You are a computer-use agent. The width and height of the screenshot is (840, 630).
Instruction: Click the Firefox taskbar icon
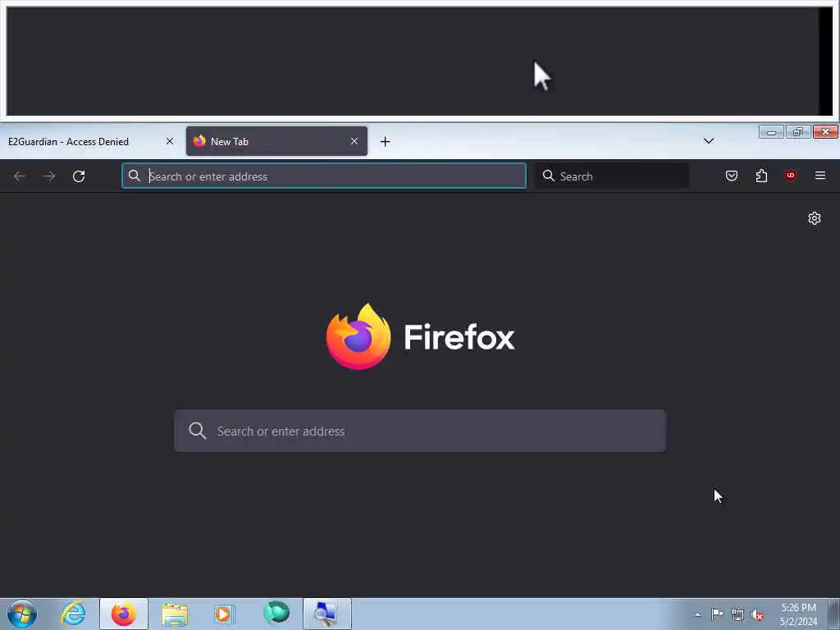pyautogui.click(x=124, y=614)
